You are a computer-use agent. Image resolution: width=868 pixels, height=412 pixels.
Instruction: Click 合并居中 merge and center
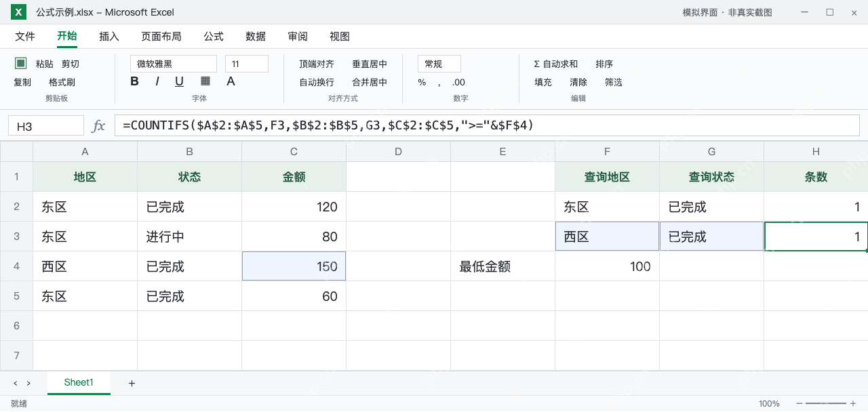click(x=370, y=82)
